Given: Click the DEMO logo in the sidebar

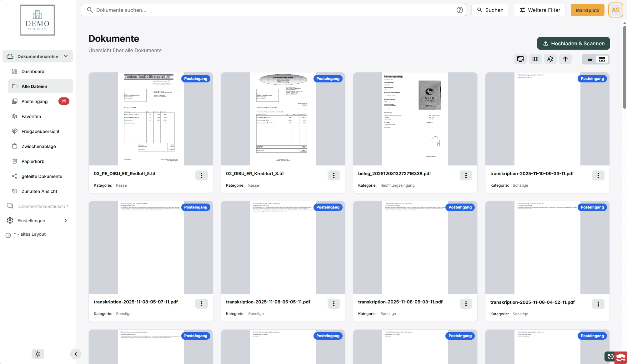Looking at the screenshot, I should click(38, 20).
